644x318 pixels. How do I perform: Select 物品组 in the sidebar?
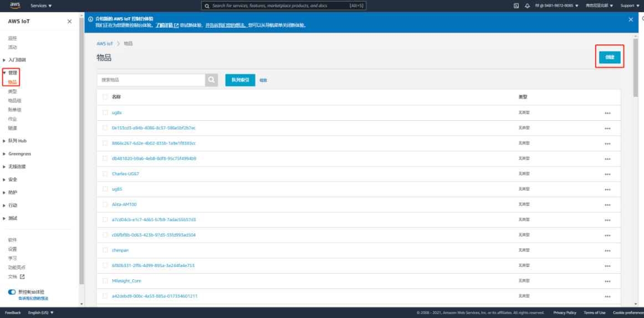pos(15,100)
